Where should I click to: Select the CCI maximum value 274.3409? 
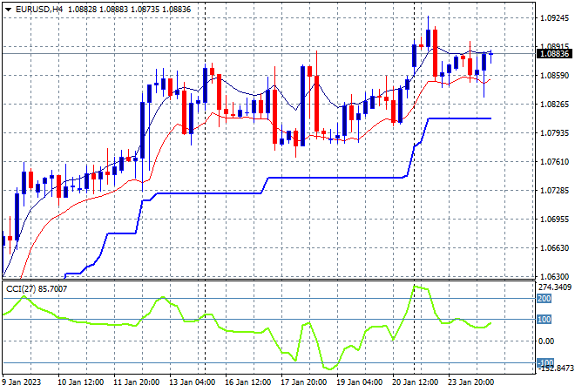point(555,287)
